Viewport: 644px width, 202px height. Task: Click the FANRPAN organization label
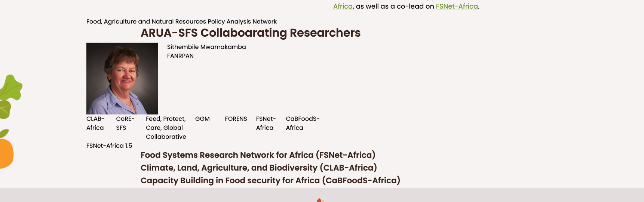click(180, 56)
